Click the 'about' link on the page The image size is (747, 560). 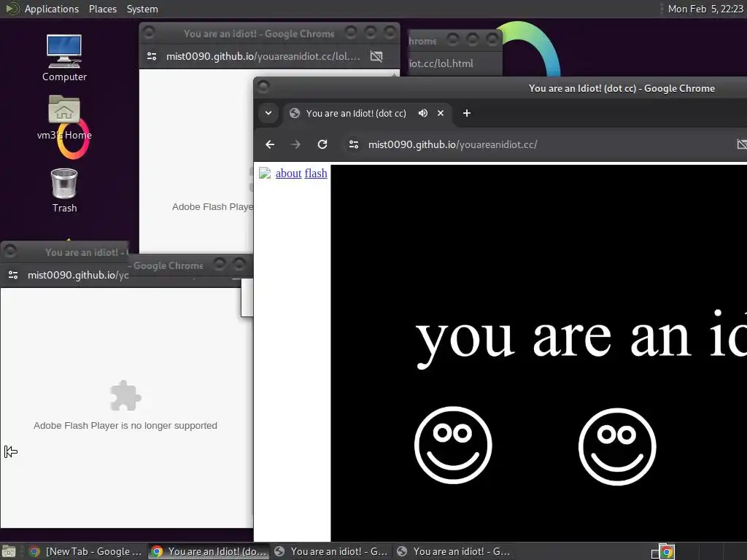[288, 174]
